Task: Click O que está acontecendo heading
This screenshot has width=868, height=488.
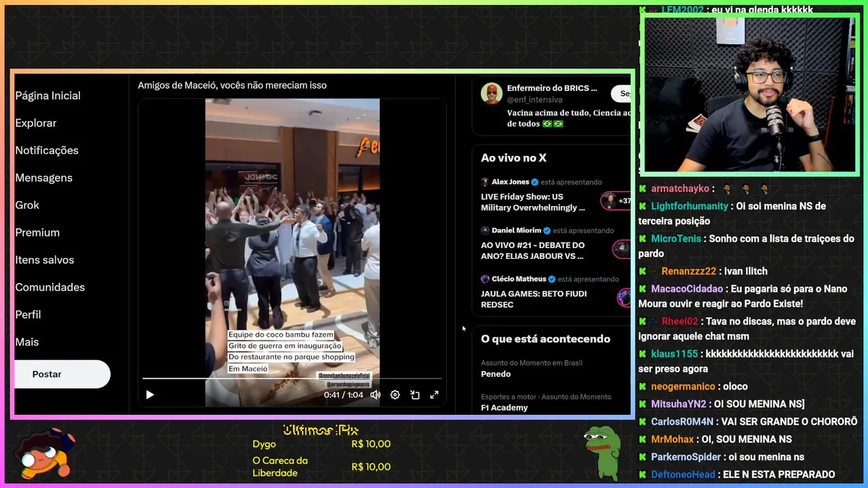Action: pos(545,339)
